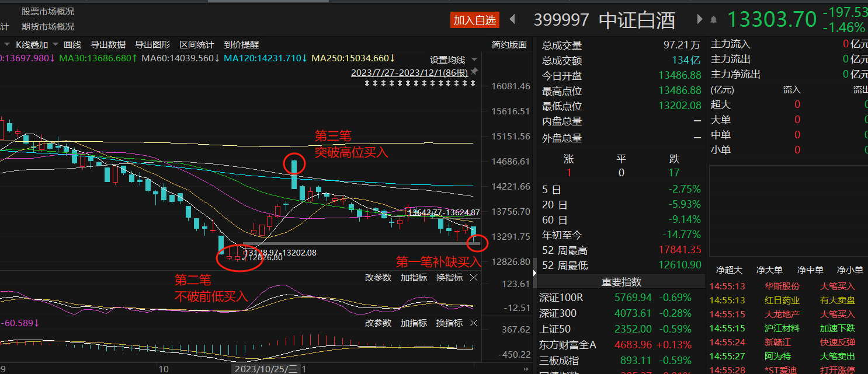Screen dimensions: 868x374
Task: Click the 年初至今 value -14.77%
Action: point(680,235)
